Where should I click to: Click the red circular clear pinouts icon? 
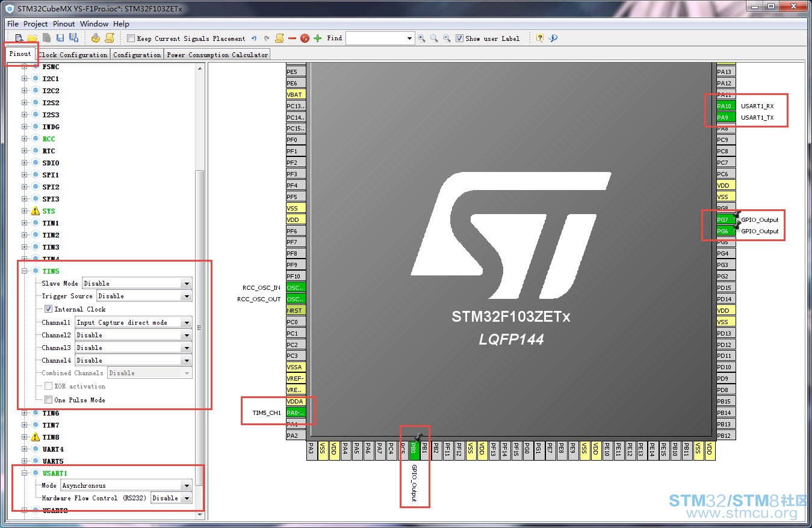(x=305, y=38)
